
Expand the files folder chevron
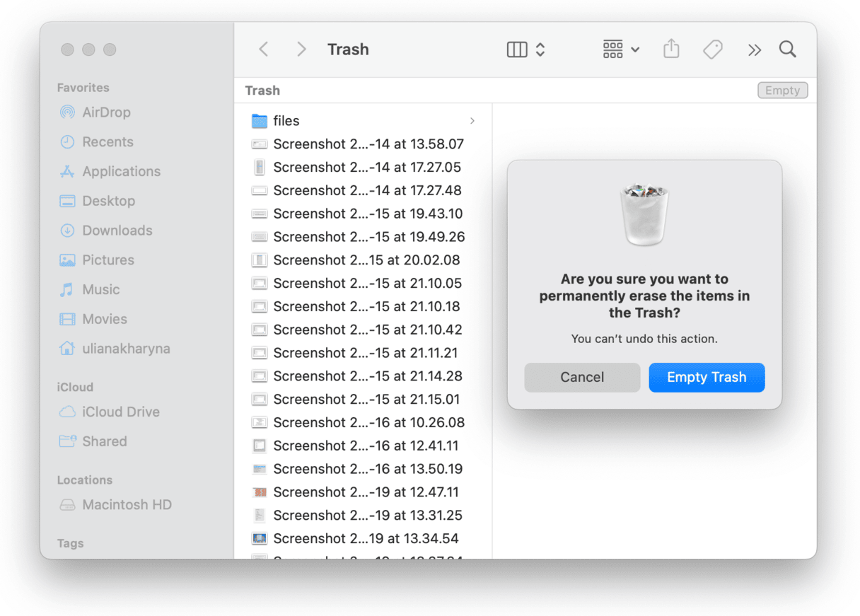coord(472,121)
